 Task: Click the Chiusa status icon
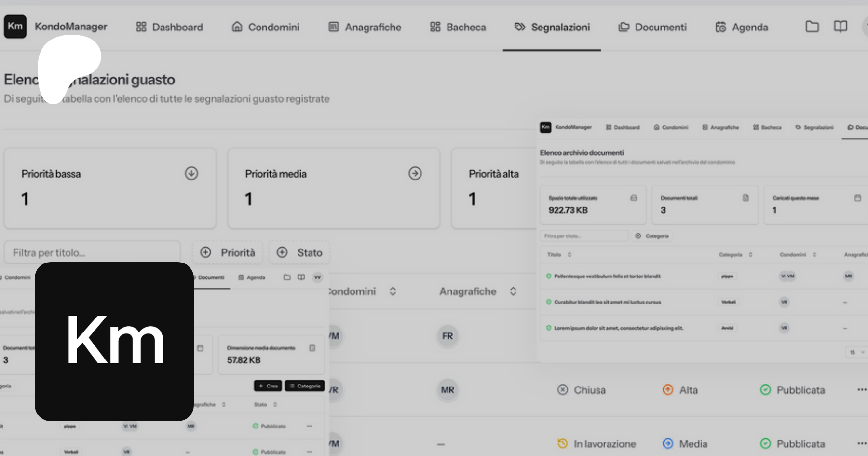[x=562, y=389]
